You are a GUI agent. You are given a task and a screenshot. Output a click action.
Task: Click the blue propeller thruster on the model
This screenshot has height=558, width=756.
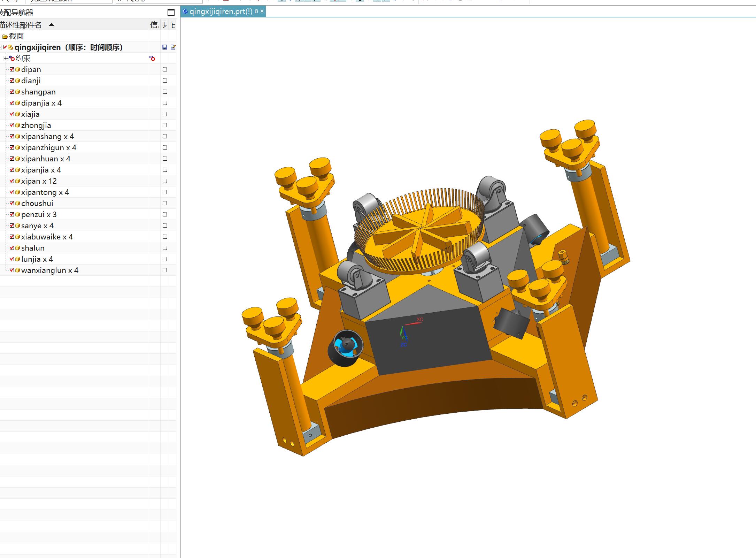(x=346, y=347)
